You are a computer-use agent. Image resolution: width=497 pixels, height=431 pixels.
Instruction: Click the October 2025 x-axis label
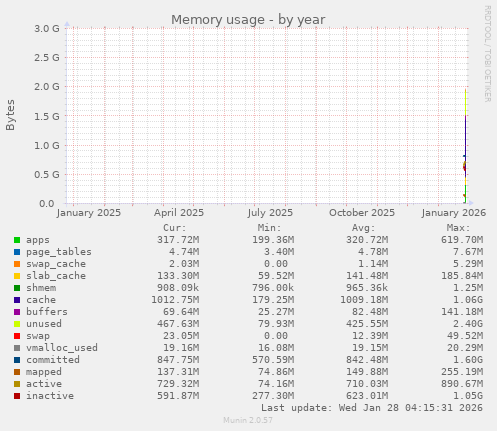click(x=362, y=213)
